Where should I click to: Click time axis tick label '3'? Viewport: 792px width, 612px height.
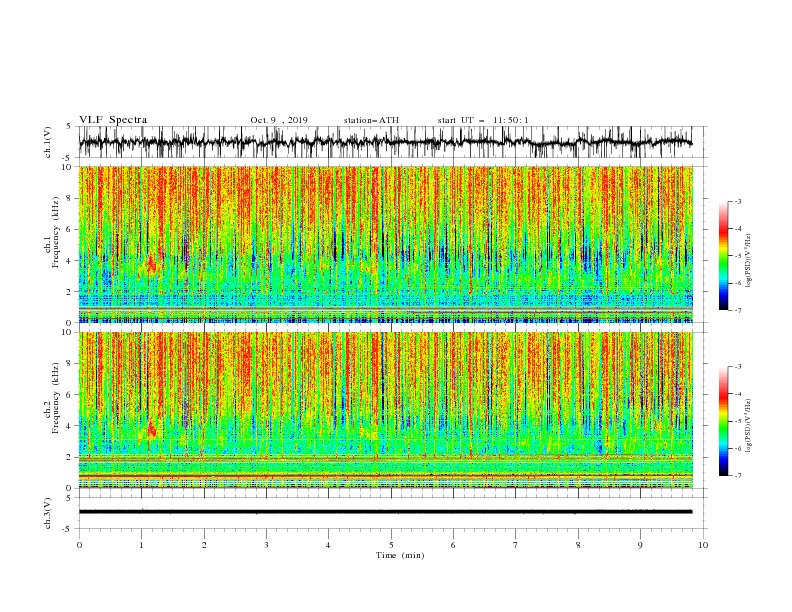[x=266, y=545]
